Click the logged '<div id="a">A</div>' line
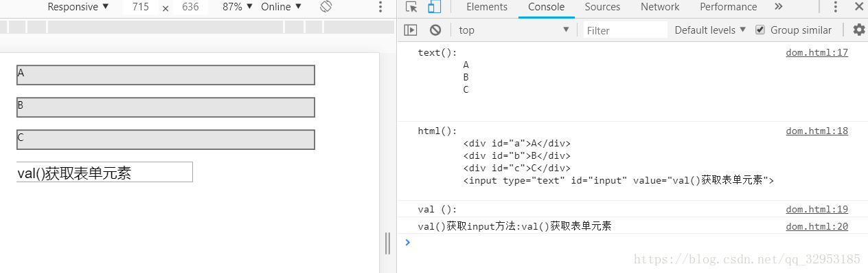Image resolution: width=868 pixels, height=273 pixels. [517, 144]
